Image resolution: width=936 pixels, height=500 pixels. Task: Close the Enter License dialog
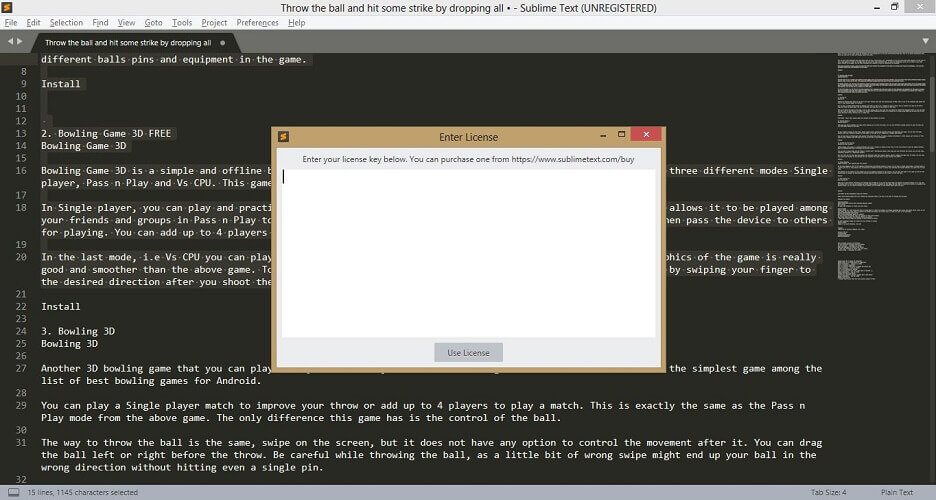point(646,134)
